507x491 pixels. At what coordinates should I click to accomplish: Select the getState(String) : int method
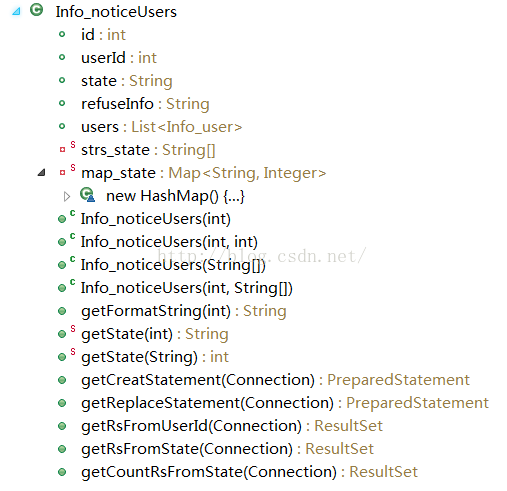tap(155, 357)
